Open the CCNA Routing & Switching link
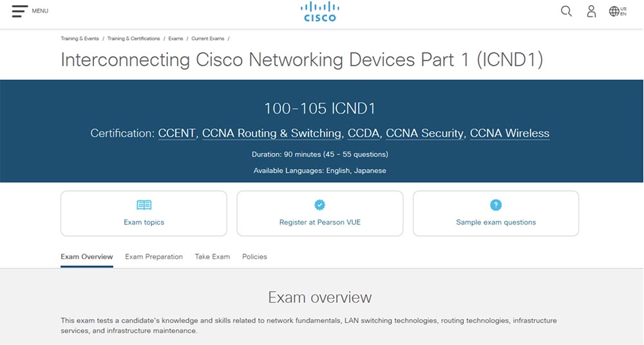The height and width of the screenshot is (345, 644). [272, 133]
